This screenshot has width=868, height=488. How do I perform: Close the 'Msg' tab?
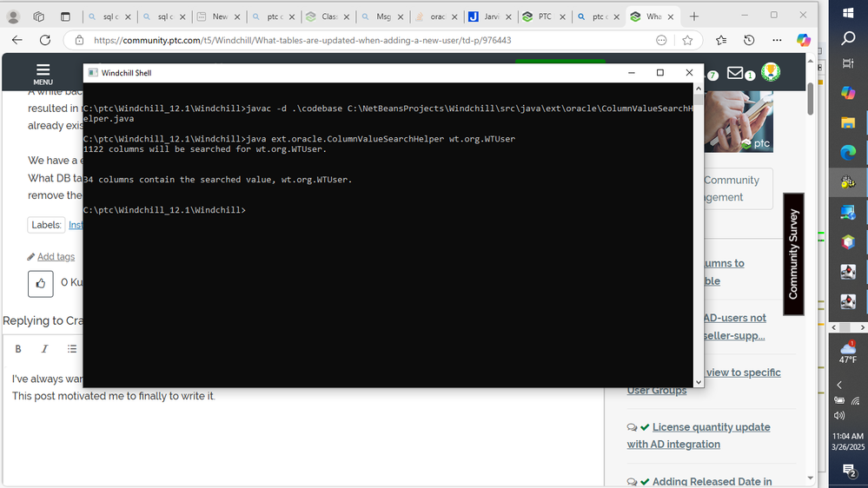coord(401,16)
